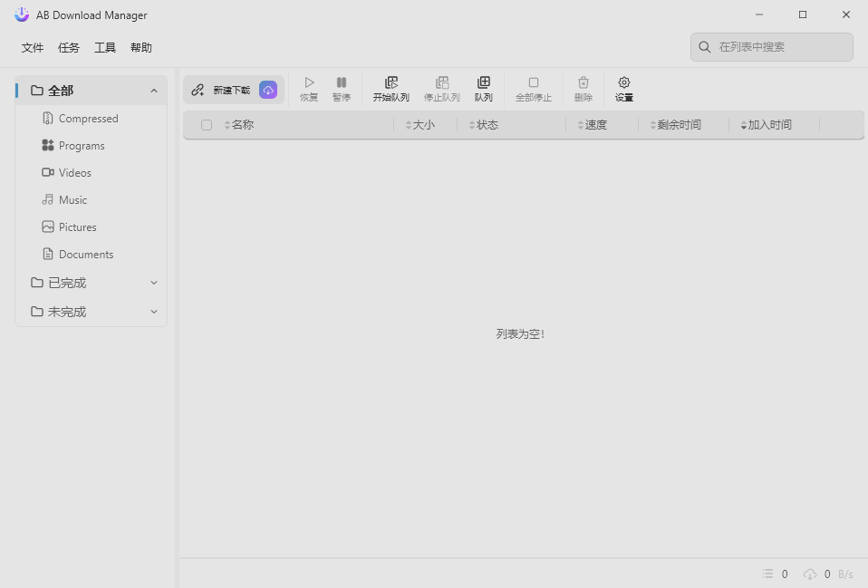
Task: Close the AB Download Manager window
Action: pos(846,14)
